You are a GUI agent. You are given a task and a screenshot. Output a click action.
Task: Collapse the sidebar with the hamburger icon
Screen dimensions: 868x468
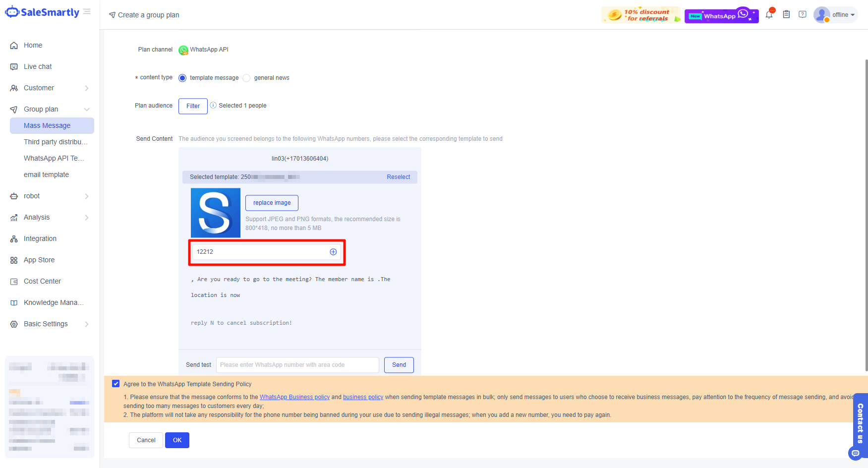point(87,11)
